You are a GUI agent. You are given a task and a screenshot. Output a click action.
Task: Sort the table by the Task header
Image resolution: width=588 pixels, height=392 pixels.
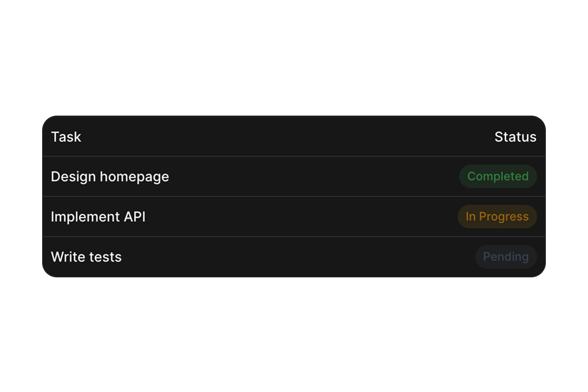[x=66, y=137]
